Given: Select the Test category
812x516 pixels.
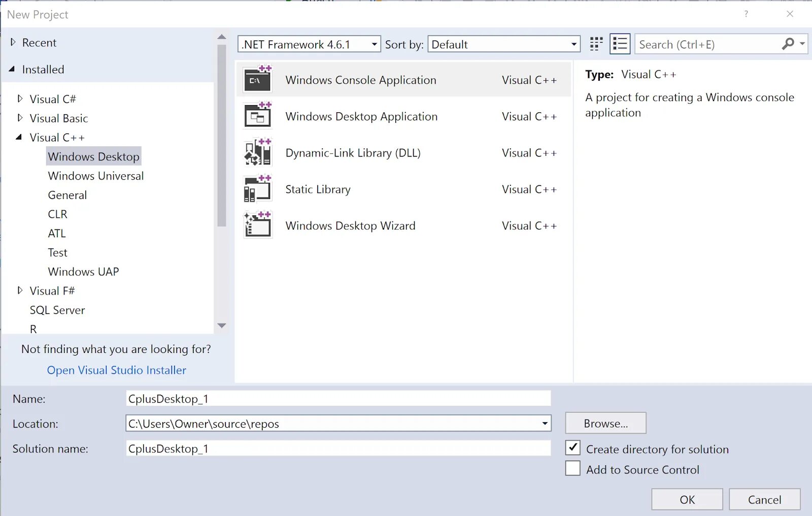Looking at the screenshot, I should (57, 252).
